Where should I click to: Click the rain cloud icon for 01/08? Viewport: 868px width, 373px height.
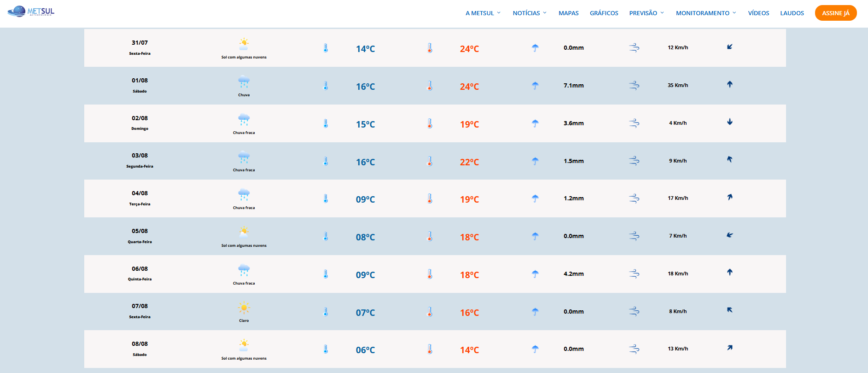click(x=244, y=82)
